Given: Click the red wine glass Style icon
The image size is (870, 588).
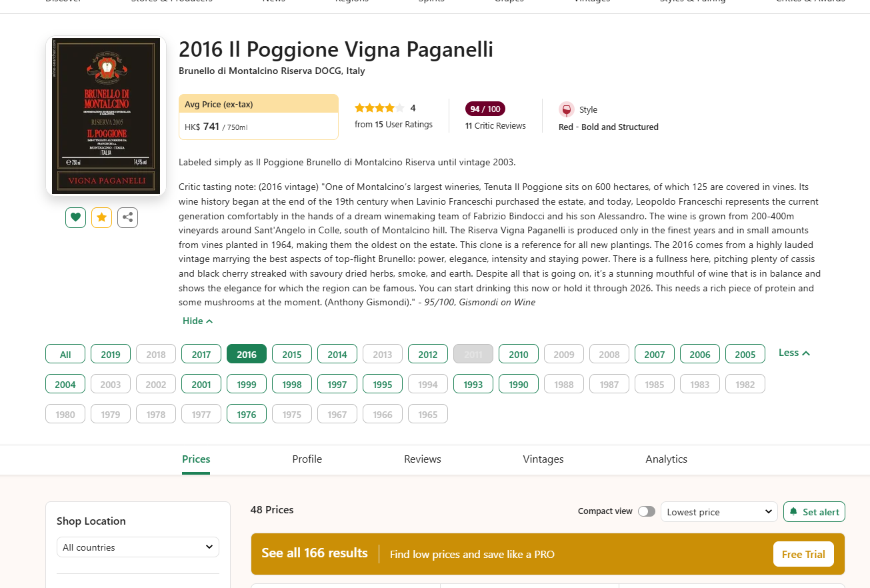Looking at the screenshot, I should [x=567, y=110].
